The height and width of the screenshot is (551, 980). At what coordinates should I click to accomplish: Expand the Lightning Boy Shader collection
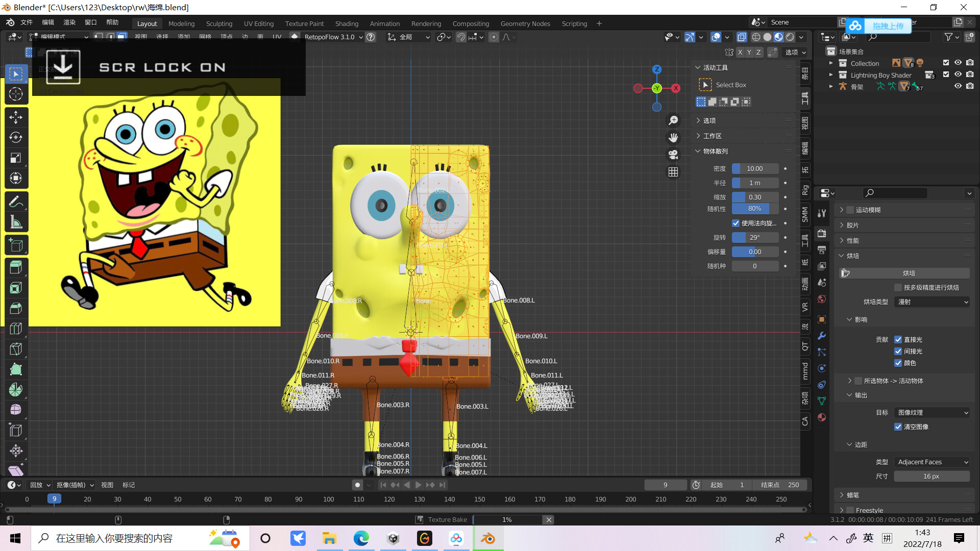tap(831, 75)
